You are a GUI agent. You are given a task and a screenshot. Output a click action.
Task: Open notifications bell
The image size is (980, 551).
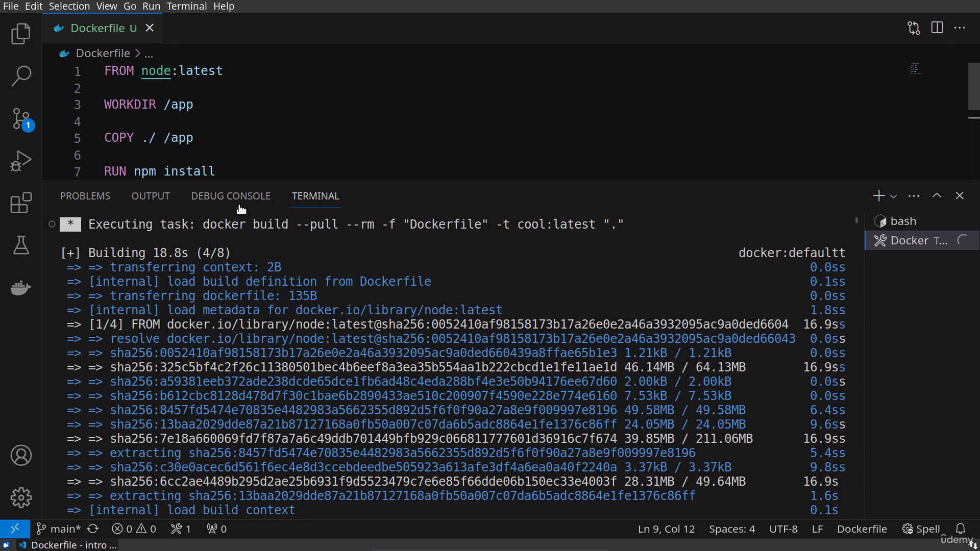tap(961, 529)
